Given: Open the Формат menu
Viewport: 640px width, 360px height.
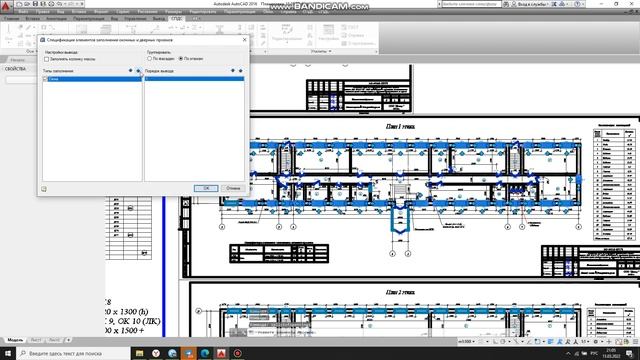Looking at the screenshot, I should [101, 12].
